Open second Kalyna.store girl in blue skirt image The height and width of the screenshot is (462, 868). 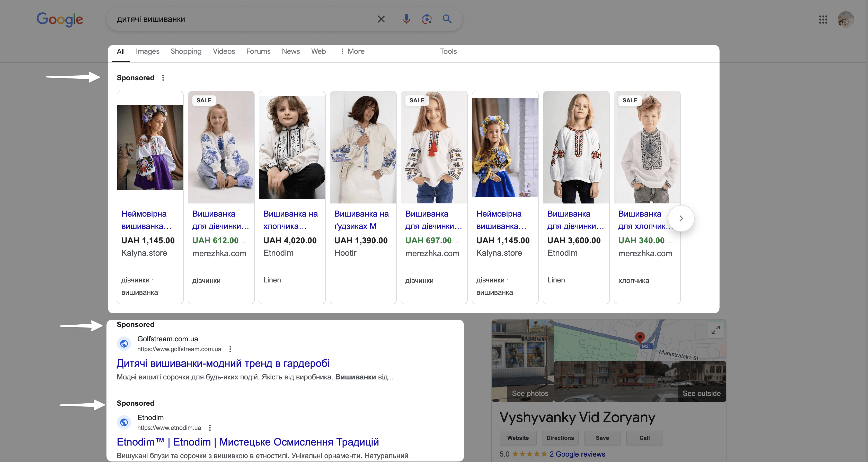[505, 147]
